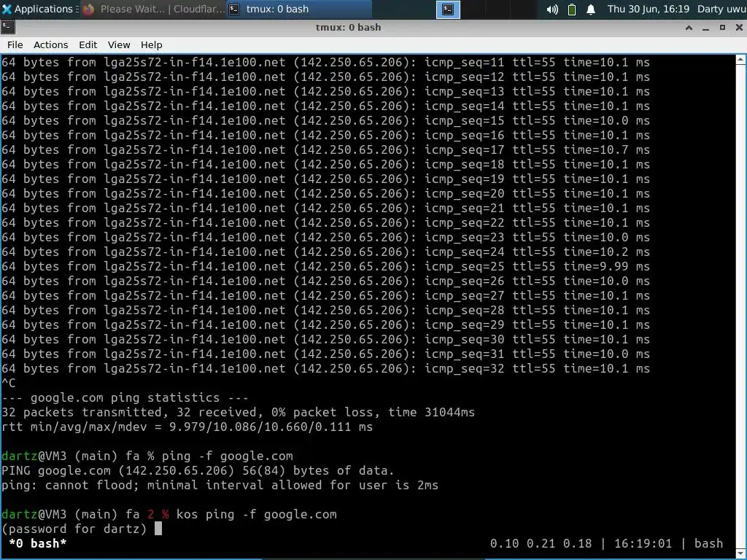
Task: Open the clock showing Thu 30 Jun, 16:19
Action: [648, 9]
